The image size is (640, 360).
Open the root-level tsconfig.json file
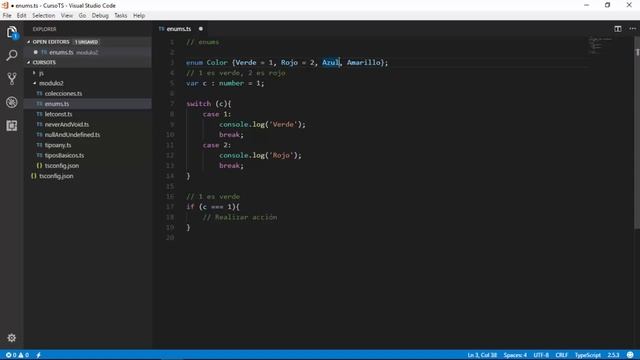tap(56, 176)
